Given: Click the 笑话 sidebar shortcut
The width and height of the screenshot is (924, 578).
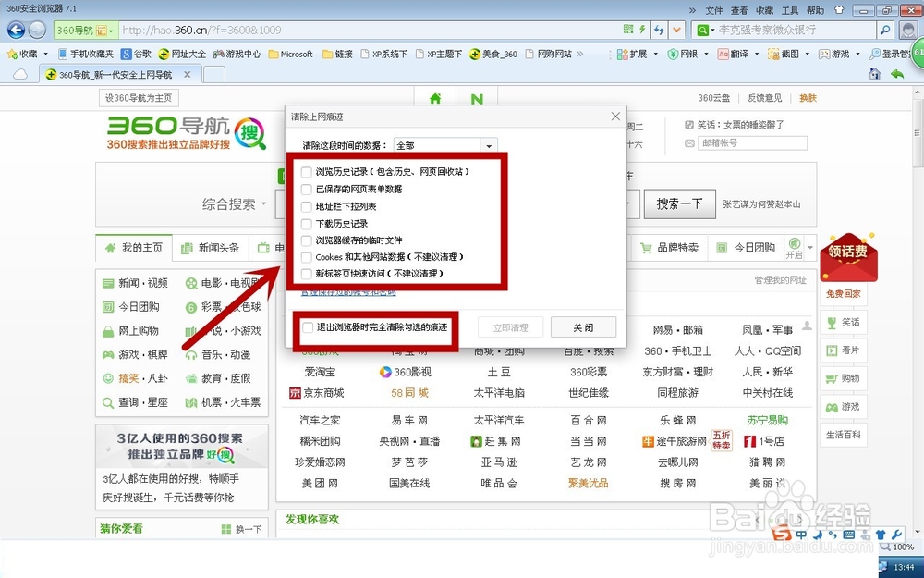Looking at the screenshot, I should 843,322.
